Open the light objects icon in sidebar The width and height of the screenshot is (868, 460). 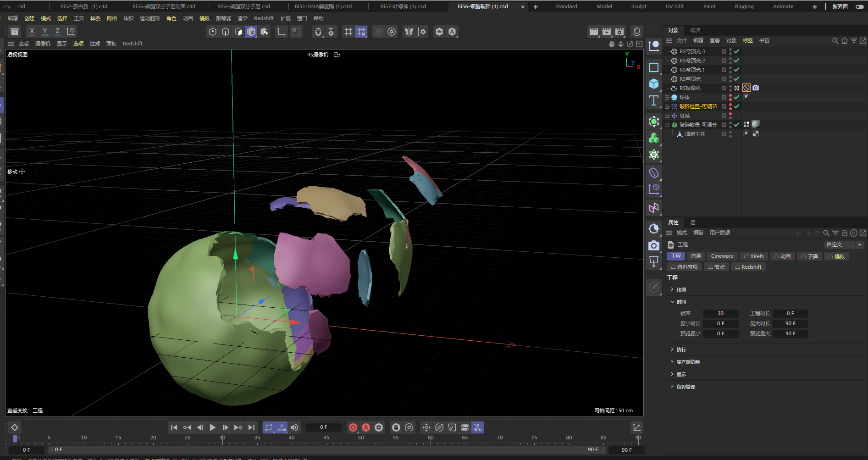pyautogui.click(x=654, y=262)
